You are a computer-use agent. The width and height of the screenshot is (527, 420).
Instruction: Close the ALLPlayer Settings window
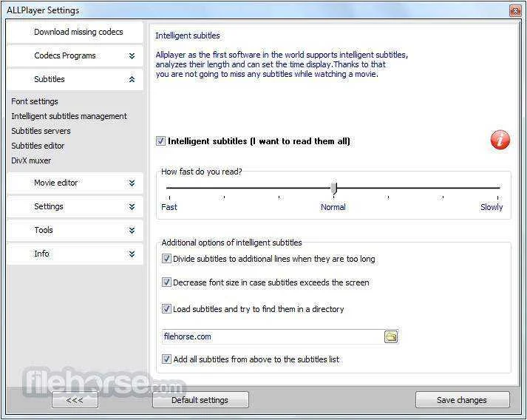coord(514,11)
